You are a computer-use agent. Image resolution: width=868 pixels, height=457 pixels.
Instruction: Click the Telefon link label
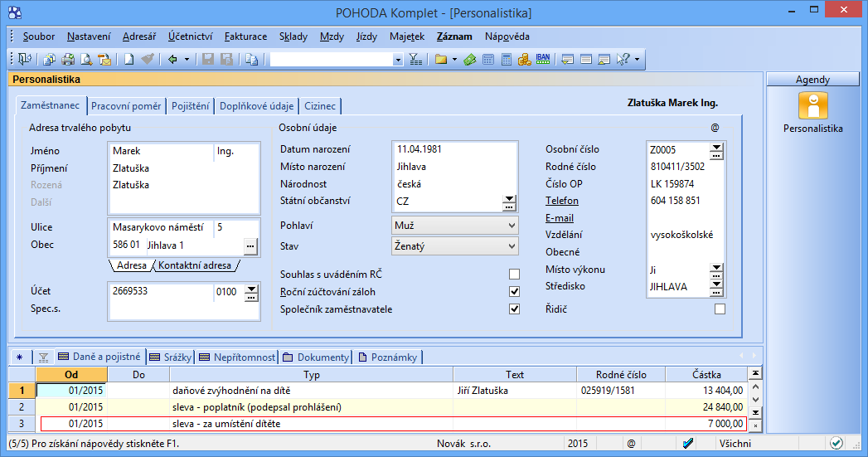point(561,201)
